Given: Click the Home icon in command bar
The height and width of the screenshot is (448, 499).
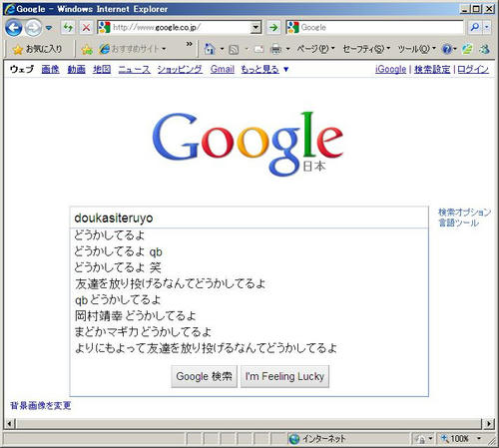Looking at the screenshot, I should (x=210, y=49).
